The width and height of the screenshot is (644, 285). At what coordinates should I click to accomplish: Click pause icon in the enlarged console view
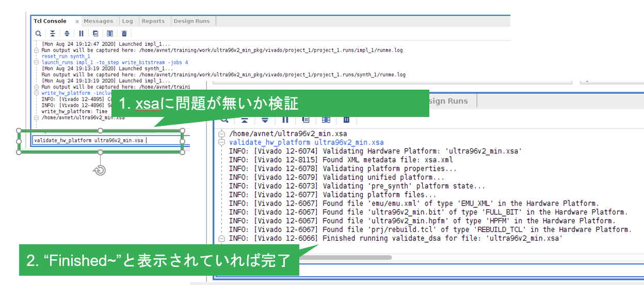285,120
